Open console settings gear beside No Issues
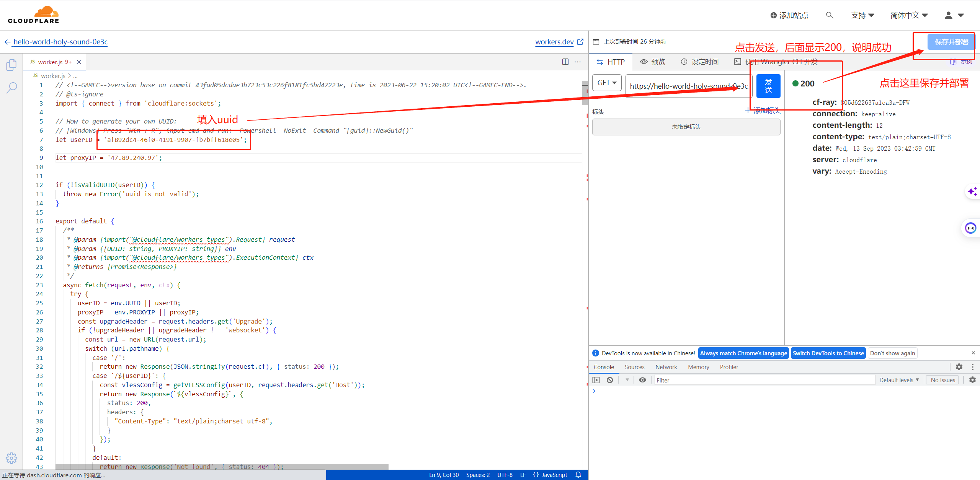Viewport: 980px width, 480px height. pyautogui.click(x=972, y=380)
